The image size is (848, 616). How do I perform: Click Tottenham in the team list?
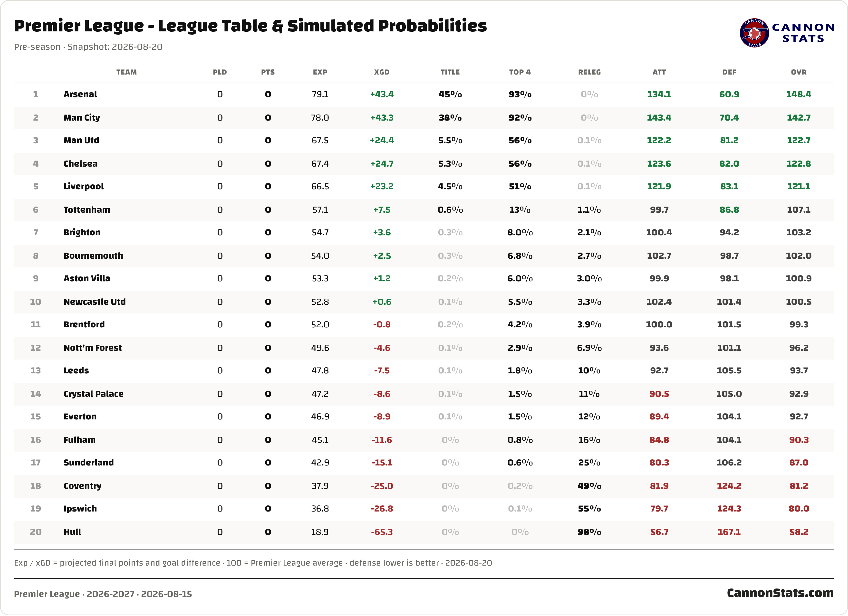click(x=87, y=210)
